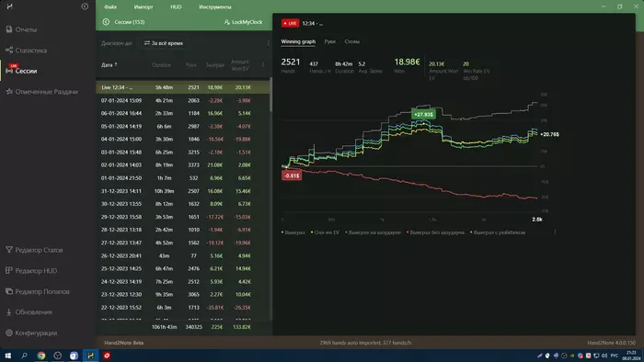Open the Файл menu
The height and width of the screenshot is (362, 644).
click(x=110, y=7)
